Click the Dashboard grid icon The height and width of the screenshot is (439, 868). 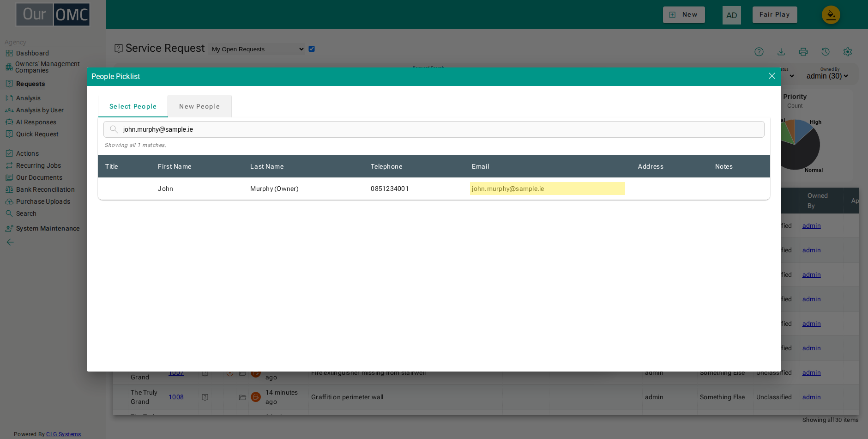coord(9,53)
